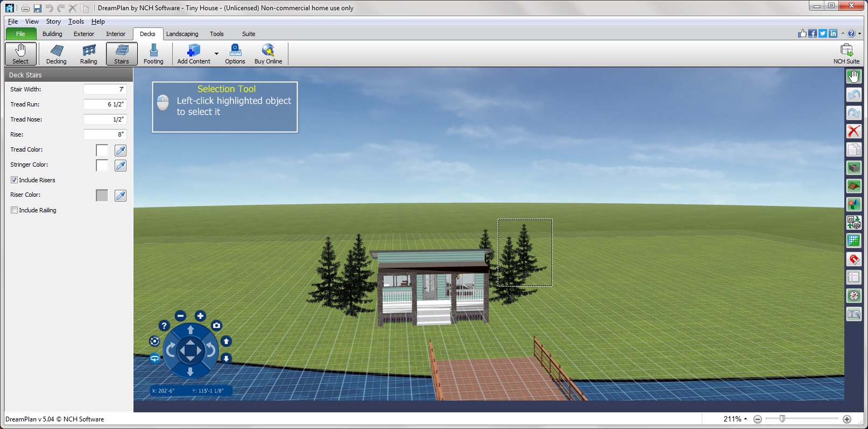868x429 pixels.
Task: Expand the Add Content dropdown arrow
Action: (x=216, y=54)
